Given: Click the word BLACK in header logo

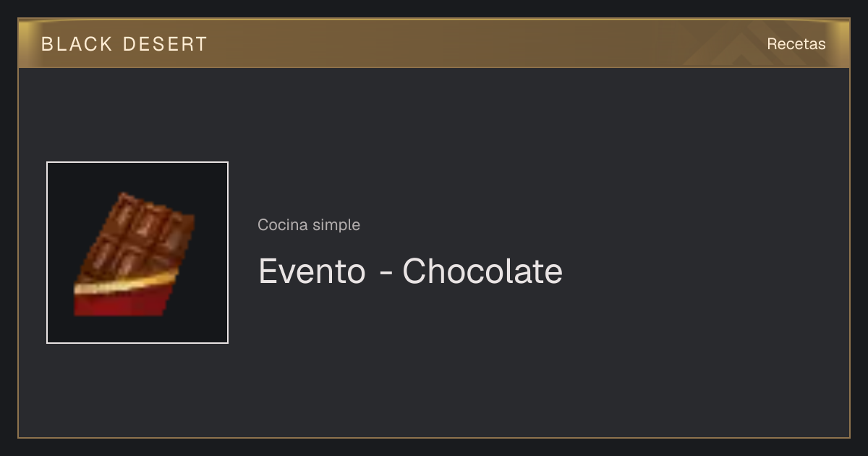Looking at the screenshot, I should coord(77,44).
